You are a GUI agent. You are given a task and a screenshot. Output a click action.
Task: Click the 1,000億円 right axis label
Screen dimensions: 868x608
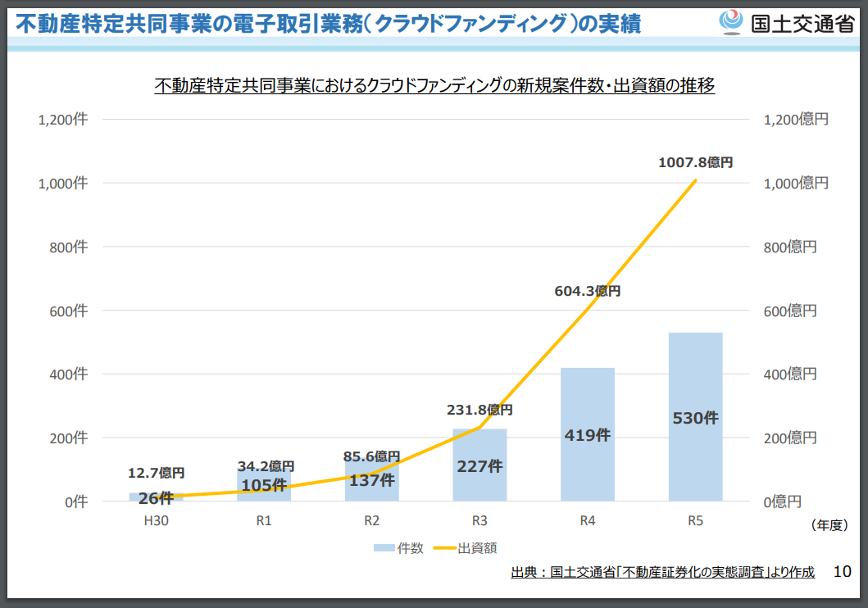(795, 184)
